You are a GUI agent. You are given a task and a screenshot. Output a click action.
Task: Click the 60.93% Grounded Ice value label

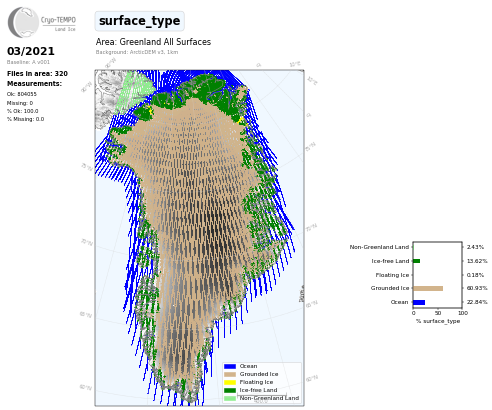click(x=477, y=288)
